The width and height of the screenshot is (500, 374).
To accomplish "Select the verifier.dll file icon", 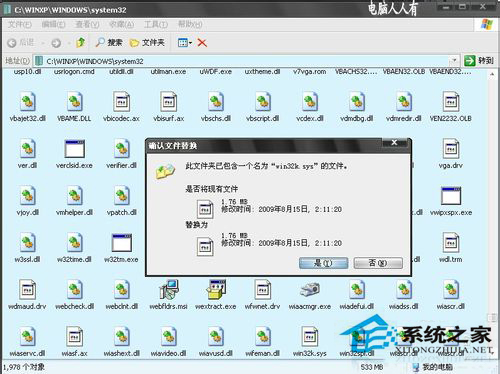I will coord(121,148).
